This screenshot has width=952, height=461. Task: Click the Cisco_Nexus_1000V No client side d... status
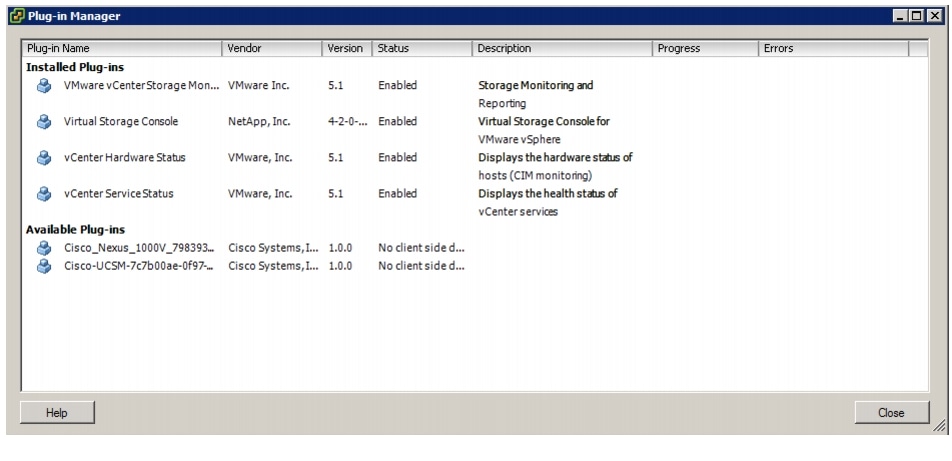[x=421, y=248]
